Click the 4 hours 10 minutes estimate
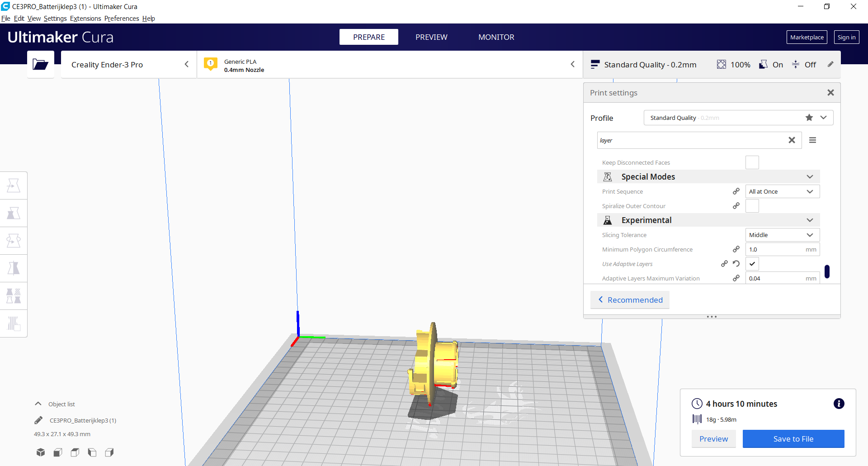 tap(741, 404)
